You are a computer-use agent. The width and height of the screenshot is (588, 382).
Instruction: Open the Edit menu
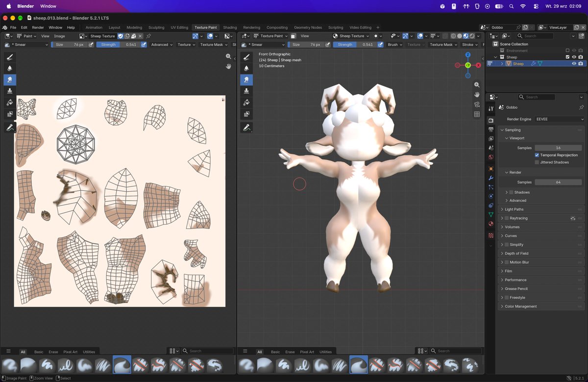24,27
